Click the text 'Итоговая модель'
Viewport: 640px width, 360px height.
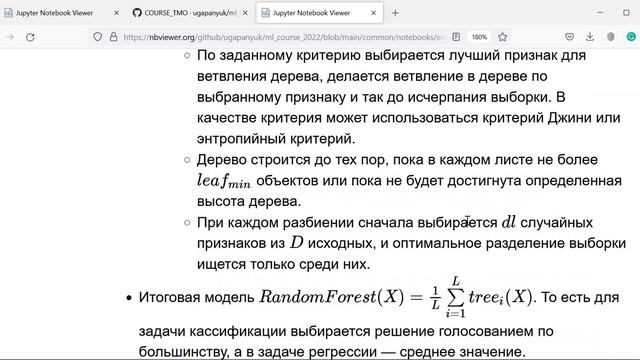coord(196,297)
